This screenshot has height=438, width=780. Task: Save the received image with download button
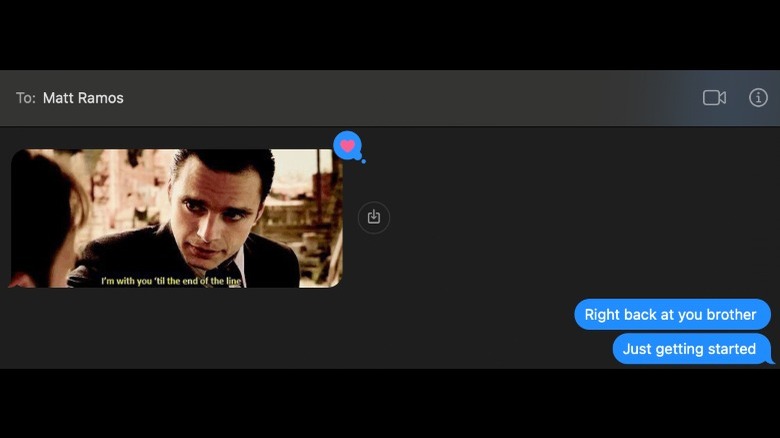click(x=374, y=217)
